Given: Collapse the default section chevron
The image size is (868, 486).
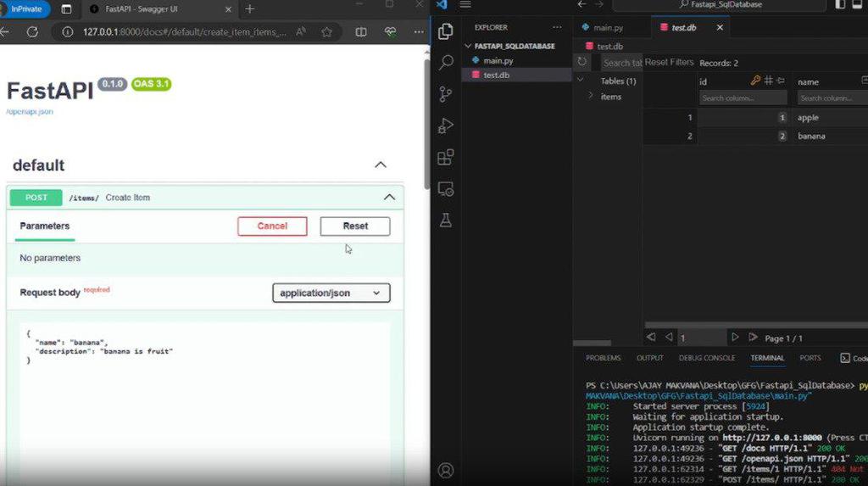Looking at the screenshot, I should tap(381, 165).
